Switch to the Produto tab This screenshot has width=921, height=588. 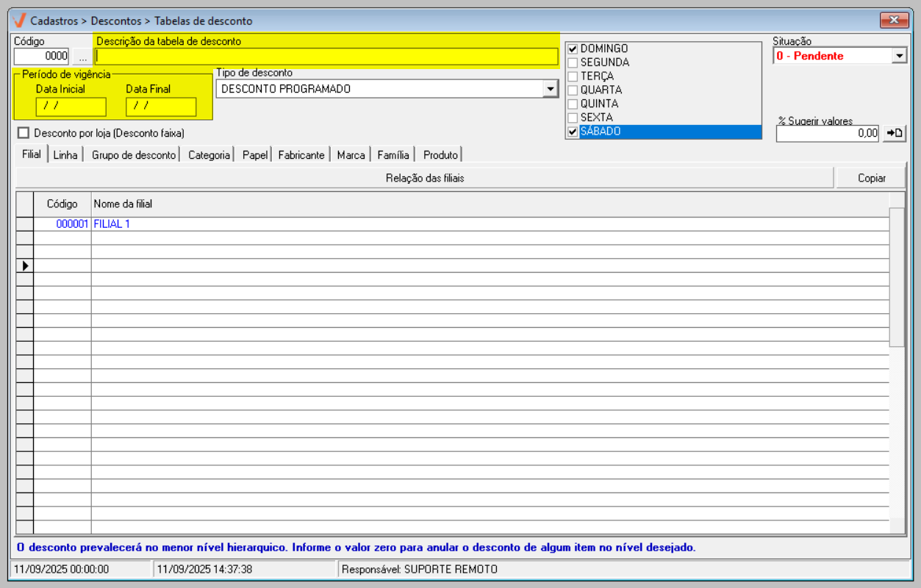point(440,155)
